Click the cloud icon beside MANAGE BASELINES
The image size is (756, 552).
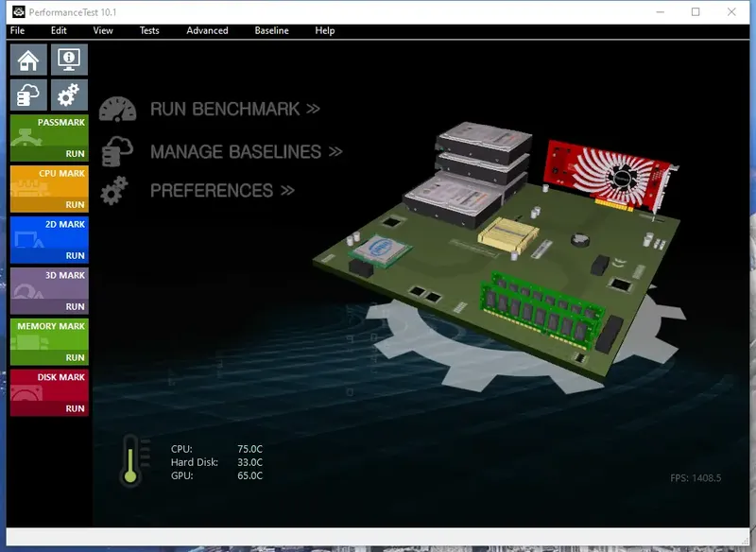[x=118, y=148]
